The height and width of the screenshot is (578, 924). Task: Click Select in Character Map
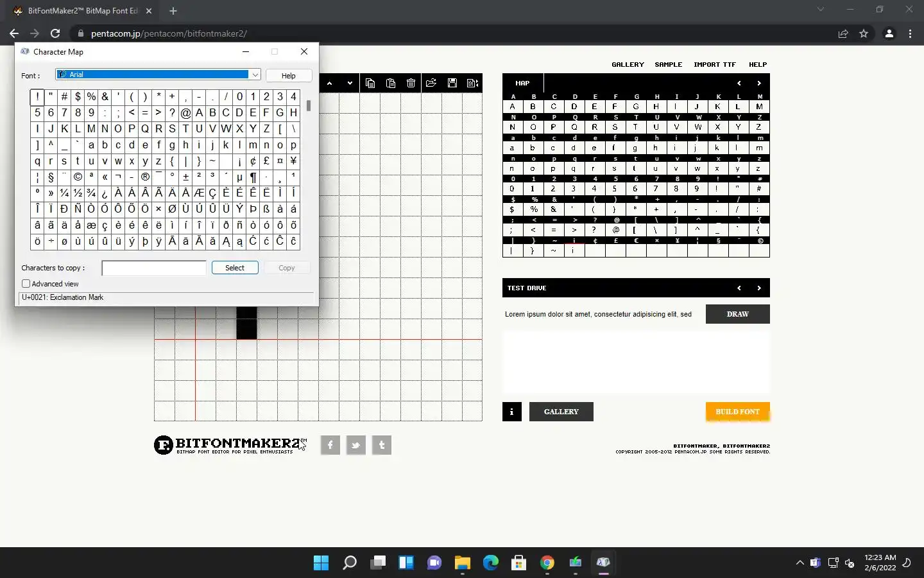(235, 268)
